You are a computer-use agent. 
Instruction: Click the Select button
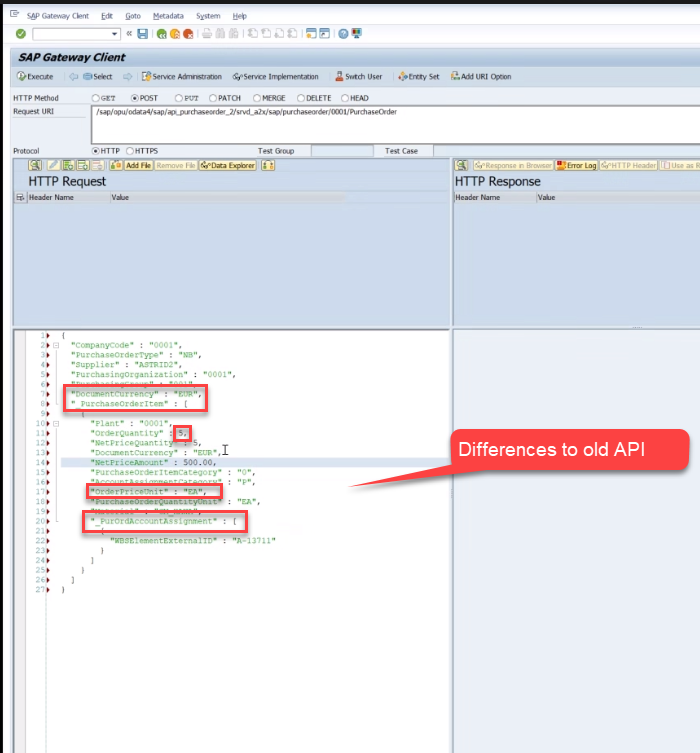97,76
